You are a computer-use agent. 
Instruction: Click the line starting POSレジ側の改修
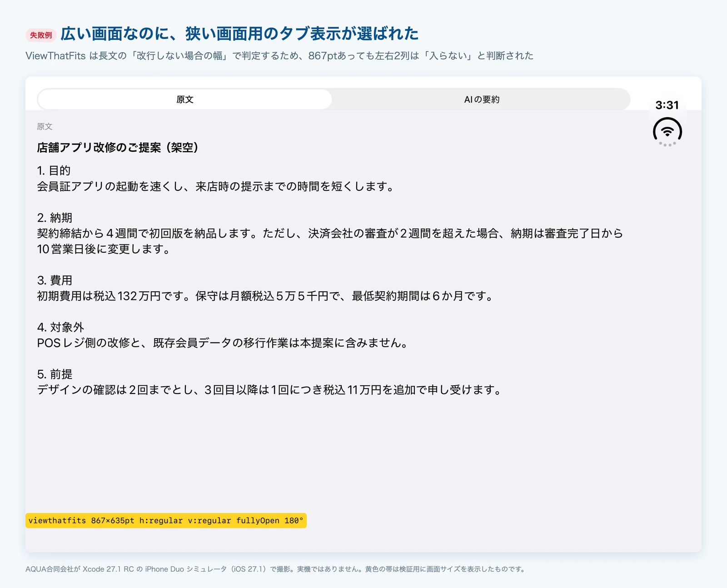click(223, 343)
